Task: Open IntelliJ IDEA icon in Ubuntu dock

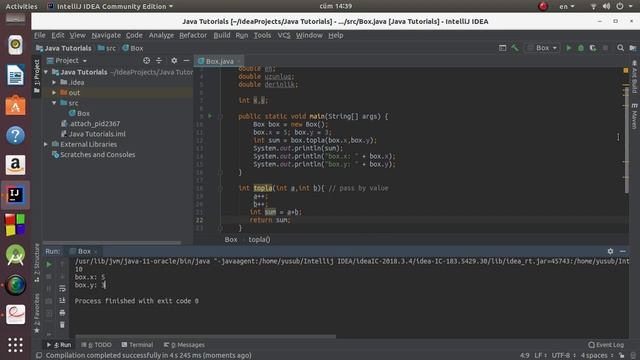Action: pyautogui.click(x=15, y=195)
